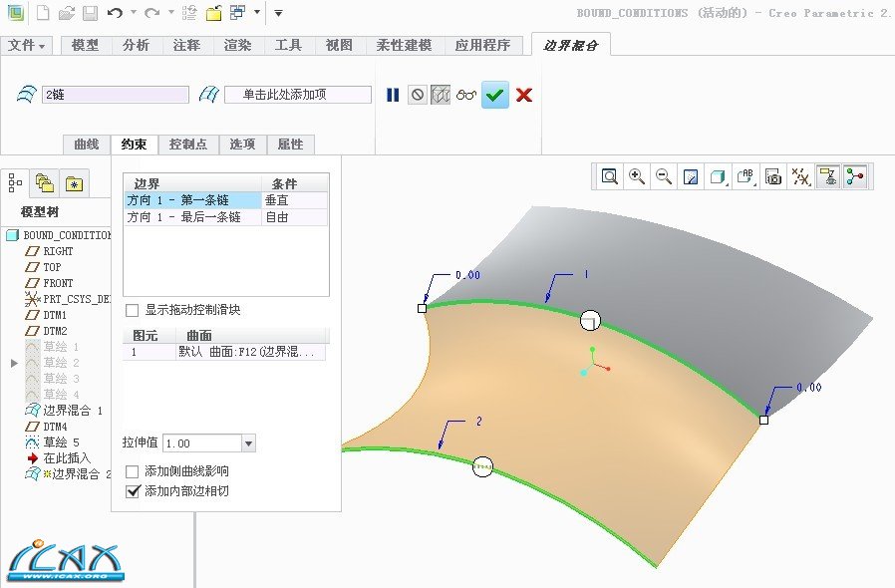Click the Windows switch icon
This screenshot has height=588, width=895.
click(237, 13)
